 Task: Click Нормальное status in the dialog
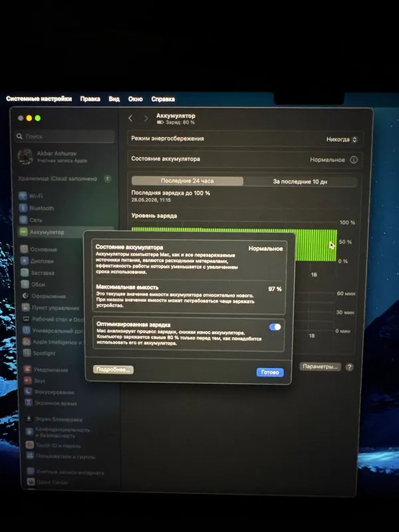click(265, 248)
